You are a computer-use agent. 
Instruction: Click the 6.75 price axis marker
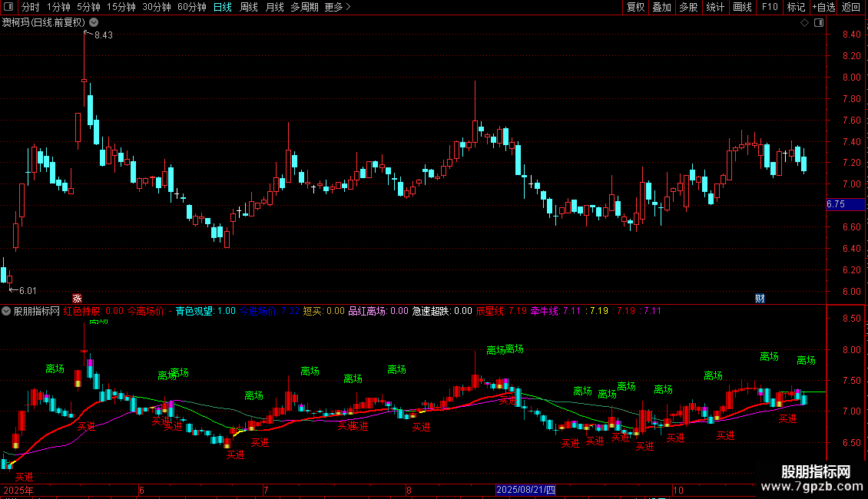(x=845, y=204)
